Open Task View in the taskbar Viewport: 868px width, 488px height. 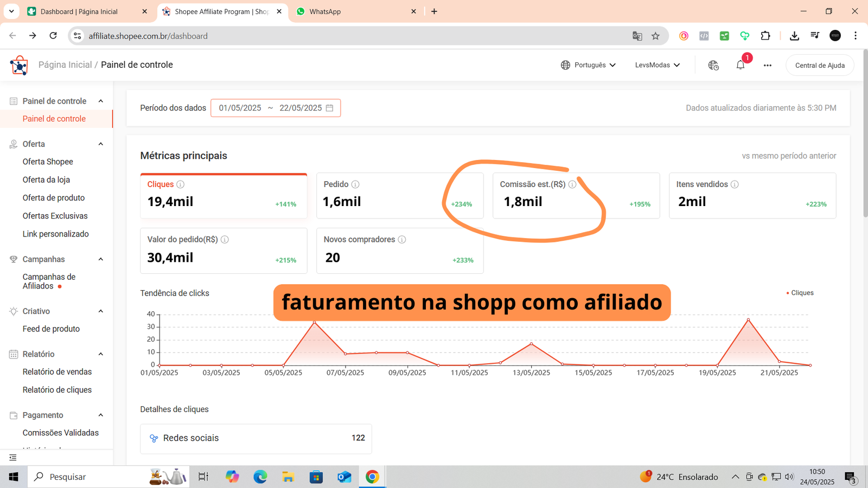coord(203,477)
